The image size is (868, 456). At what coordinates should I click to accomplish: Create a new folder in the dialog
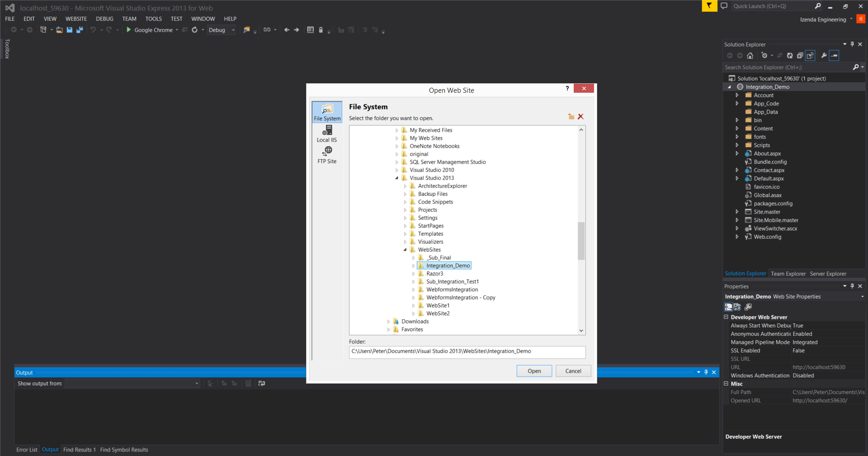coord(571,117)
